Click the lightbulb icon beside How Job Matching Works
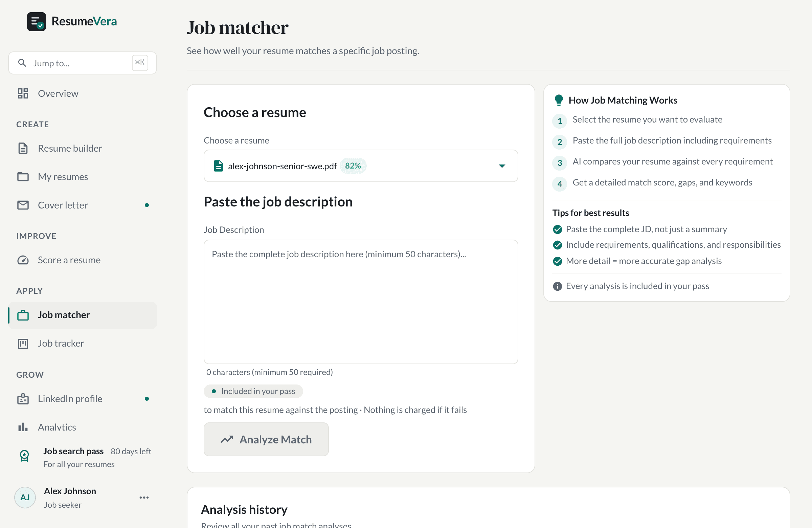812x528 pixels. (x=559, y=100)
